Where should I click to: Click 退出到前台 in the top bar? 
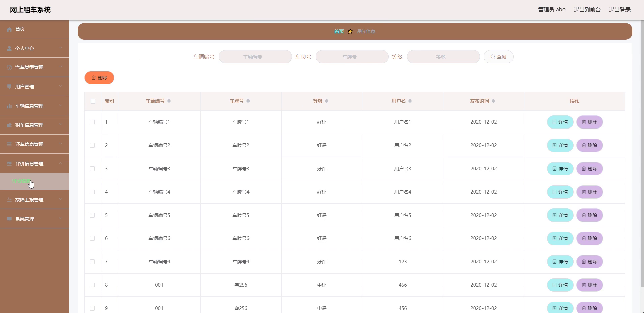587,10
